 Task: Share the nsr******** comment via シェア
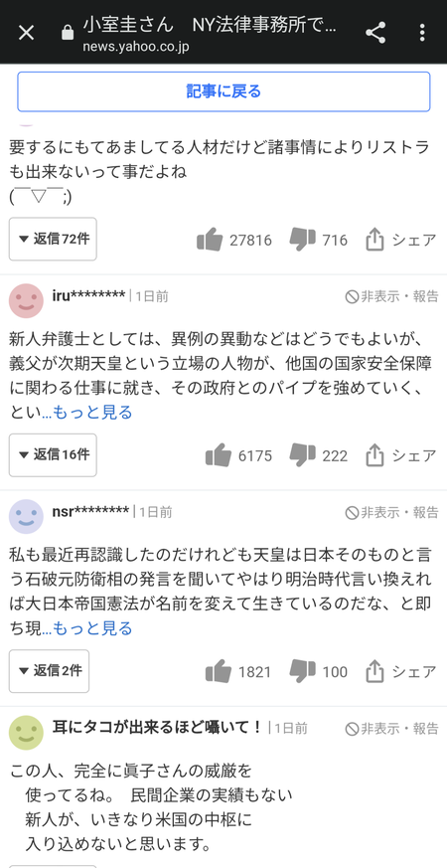tap(401, 671)
